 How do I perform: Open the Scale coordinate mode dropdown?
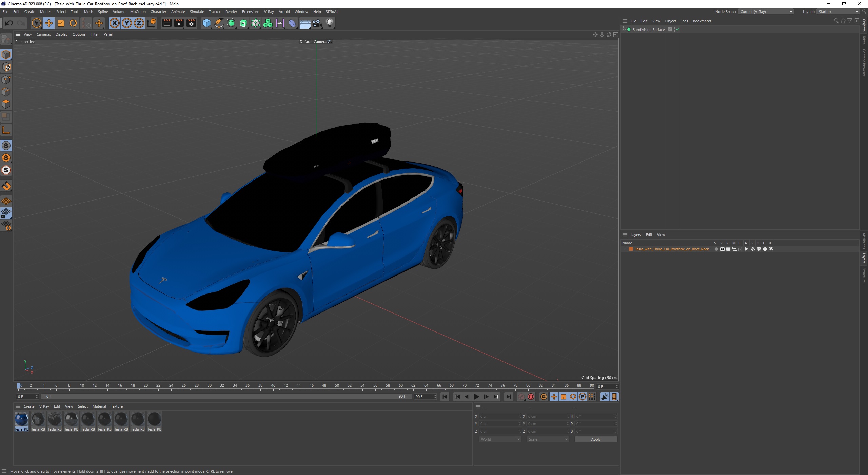[548, 439]
